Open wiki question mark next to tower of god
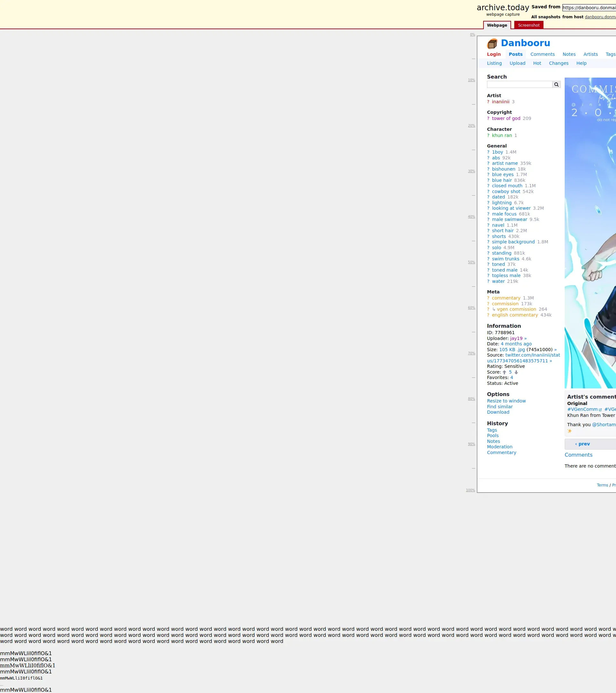This screenshot has width=616, height=693. 488,118
